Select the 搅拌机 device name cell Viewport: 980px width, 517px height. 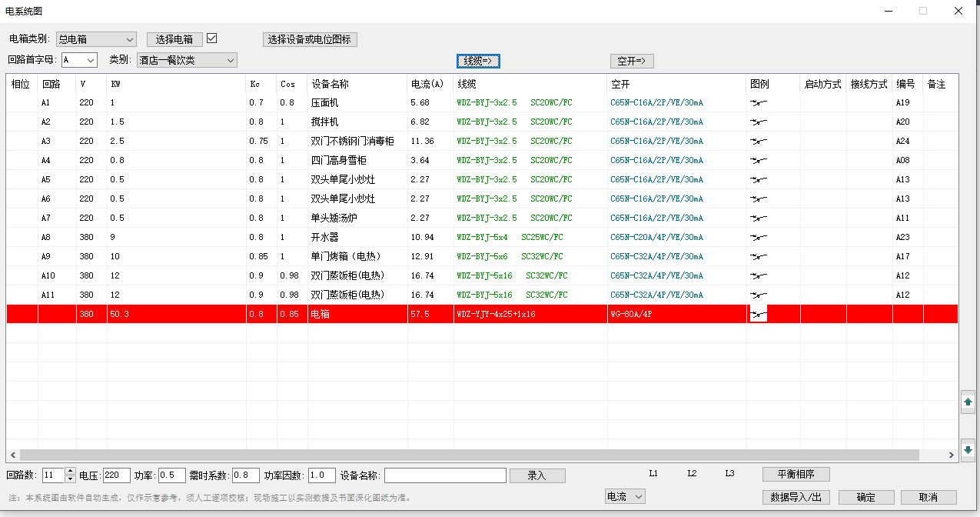[357, 122]
